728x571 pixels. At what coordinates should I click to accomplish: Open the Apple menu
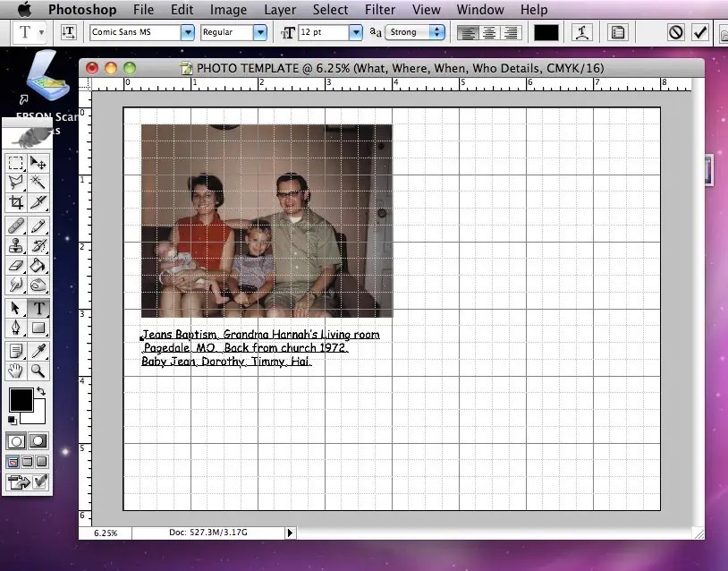(23, 10)
